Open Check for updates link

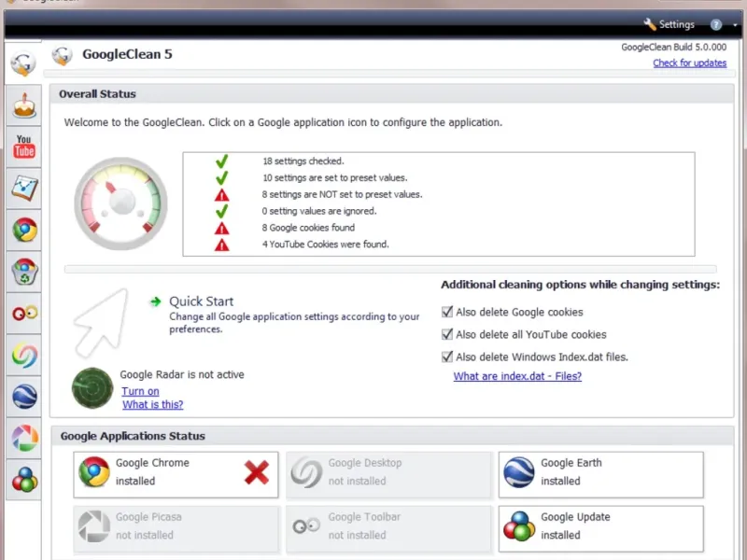pyautogui.click(x=689, y=63)
